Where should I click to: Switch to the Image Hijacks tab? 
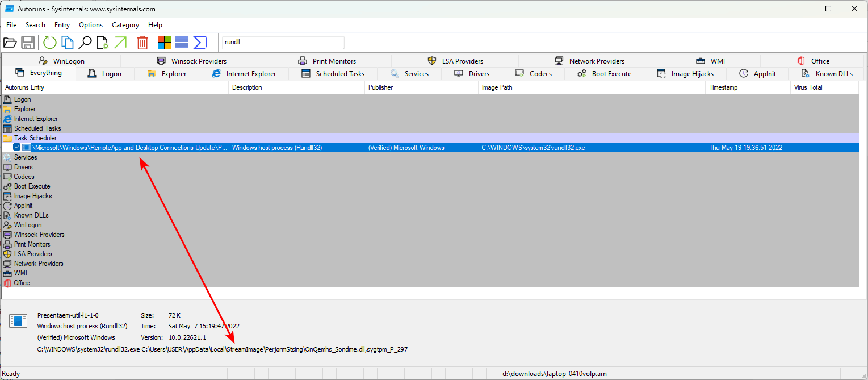point(685,73)
